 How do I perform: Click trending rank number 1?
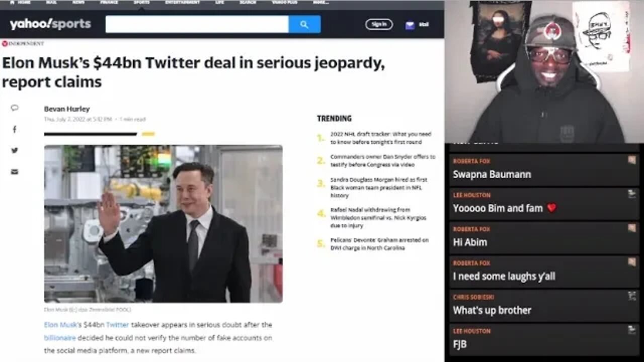[x=320, y=138]
